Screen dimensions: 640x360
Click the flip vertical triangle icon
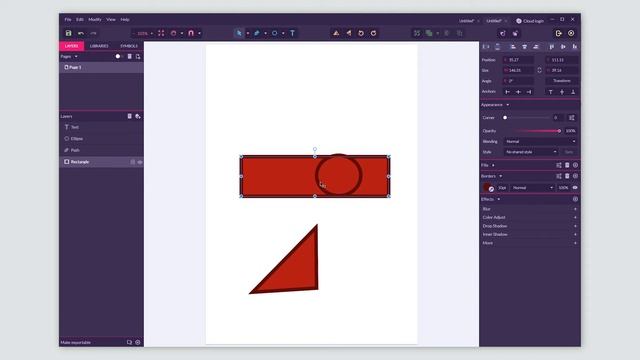pyautogui.click(x=336, y=33)
